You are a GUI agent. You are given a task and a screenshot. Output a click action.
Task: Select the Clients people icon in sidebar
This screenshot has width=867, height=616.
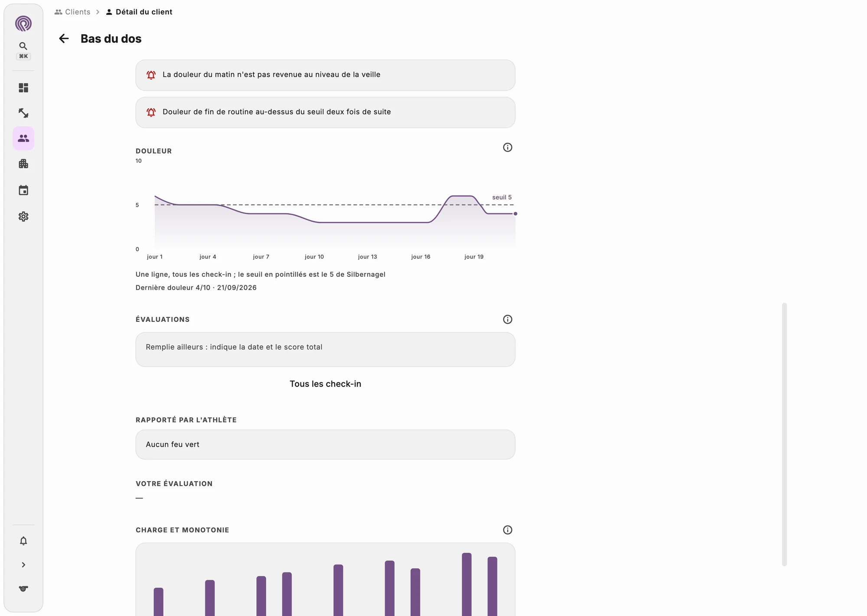pyautogui.click(x=23, y=138)
